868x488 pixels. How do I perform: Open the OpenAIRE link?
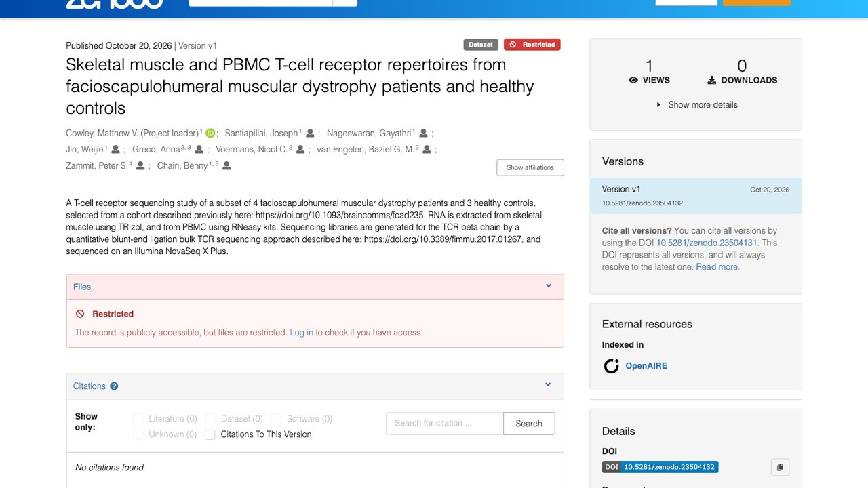646,366
